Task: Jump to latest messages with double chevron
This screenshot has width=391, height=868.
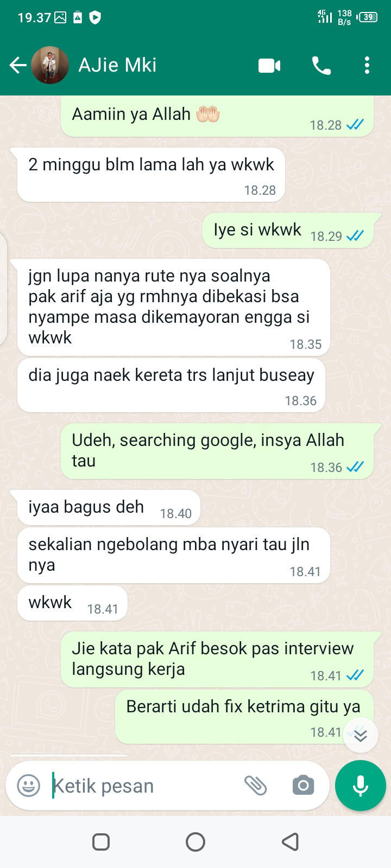Action: 361,735
